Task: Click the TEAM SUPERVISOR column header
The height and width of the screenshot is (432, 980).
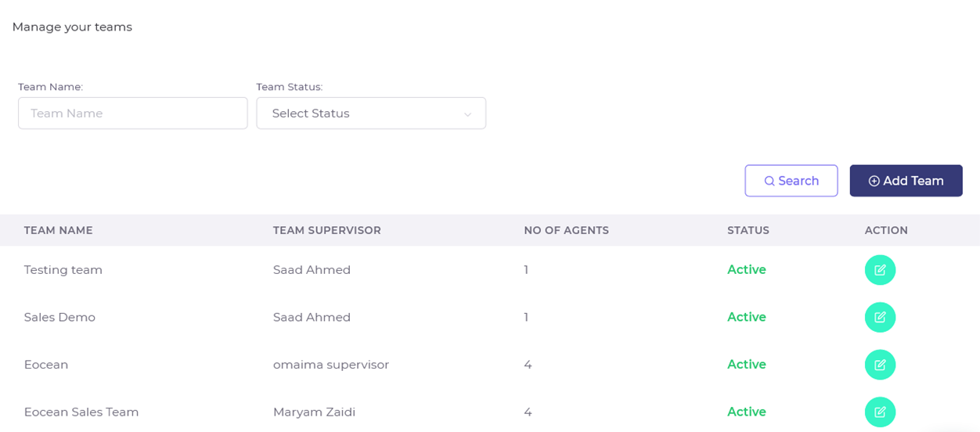Action: [x=326, y=230]
